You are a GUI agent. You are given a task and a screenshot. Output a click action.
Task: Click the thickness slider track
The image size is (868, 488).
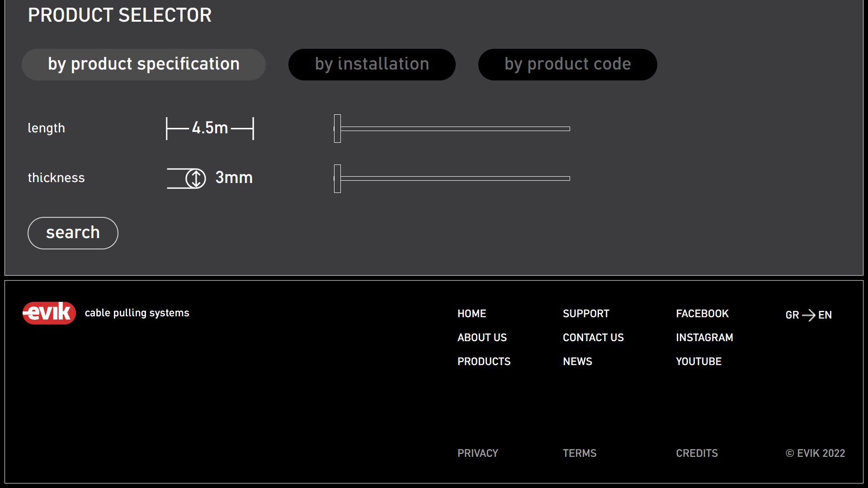[452, 178]
